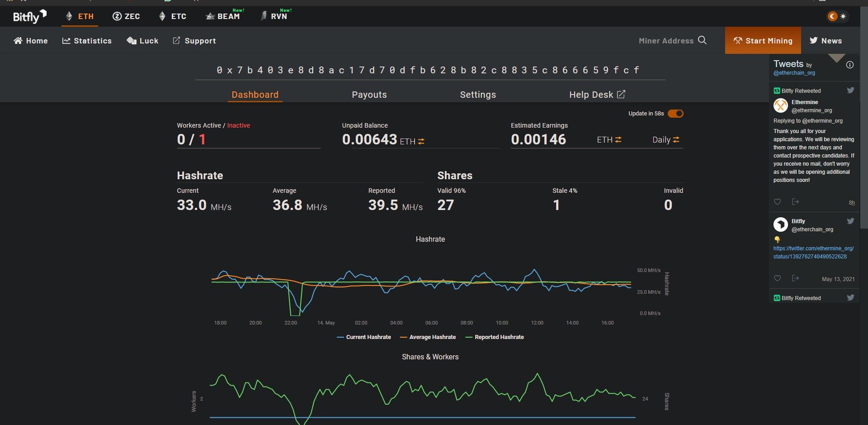Select the RVN coin tab

tap(274, 16)
